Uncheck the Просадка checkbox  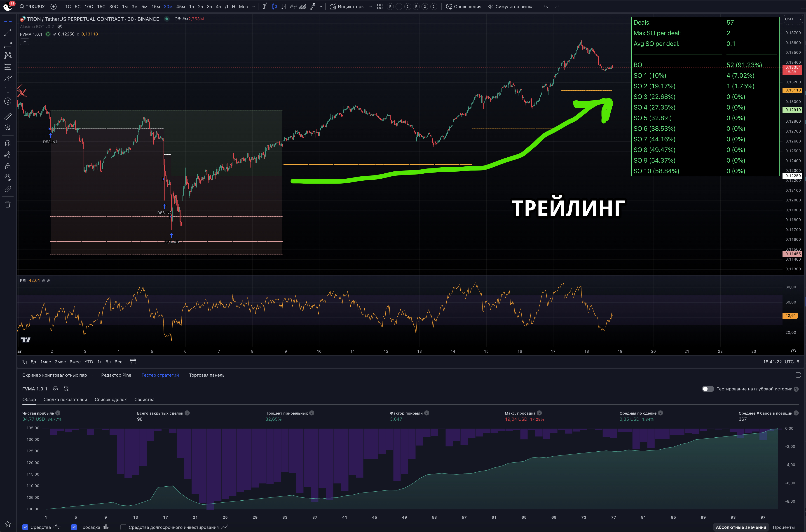74,527
